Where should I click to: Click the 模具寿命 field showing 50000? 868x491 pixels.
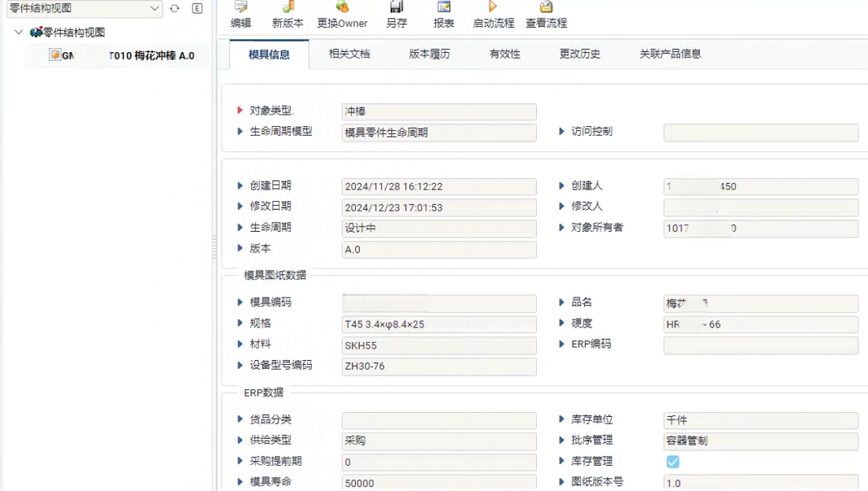(x=439, y=483)
